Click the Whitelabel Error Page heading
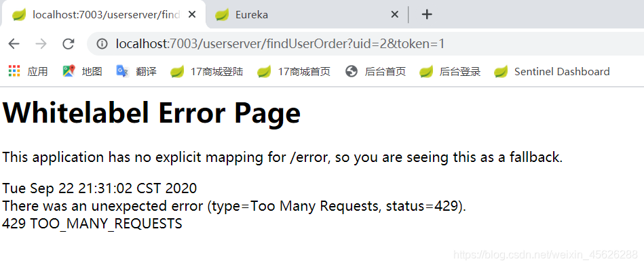This screenshot has width=644, height=267. point(151,113)
